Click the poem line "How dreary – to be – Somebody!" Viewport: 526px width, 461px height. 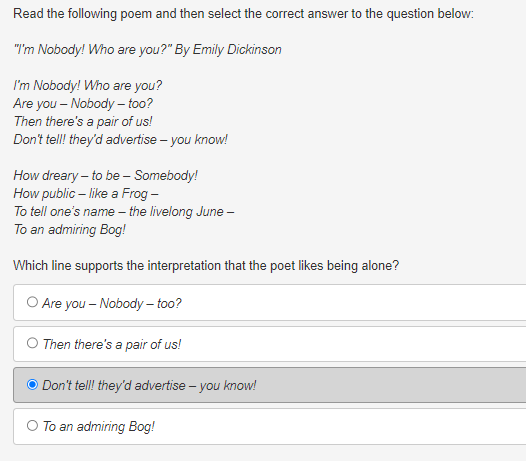pyautogui.click(x=106, y=175)
